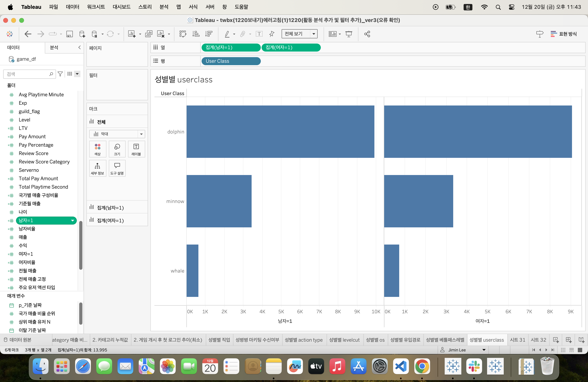Open Slack from the dock
The image size is (588, 382).
(x=474, y=366)
